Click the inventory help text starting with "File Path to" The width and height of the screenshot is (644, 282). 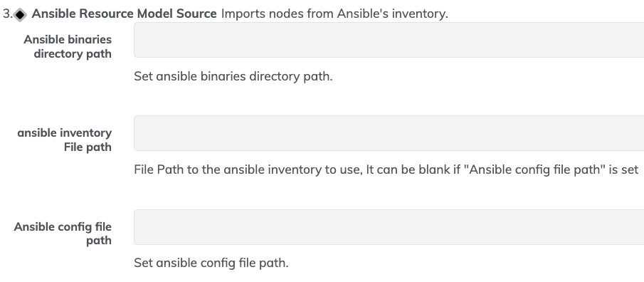[x=386, y=169]
